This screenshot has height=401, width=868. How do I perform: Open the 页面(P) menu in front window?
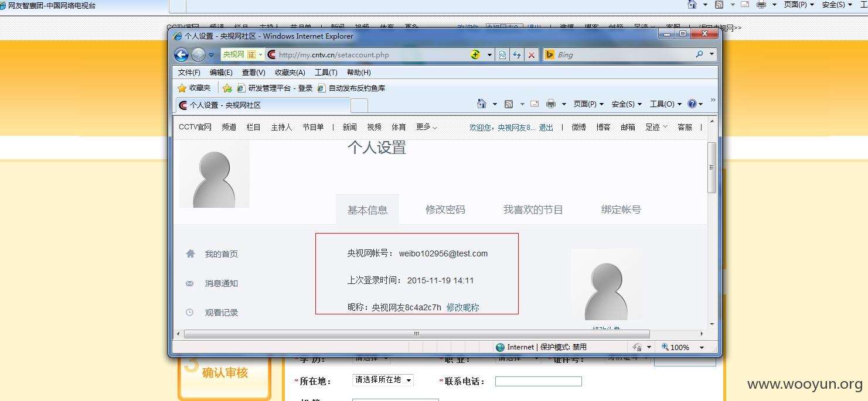588,104
